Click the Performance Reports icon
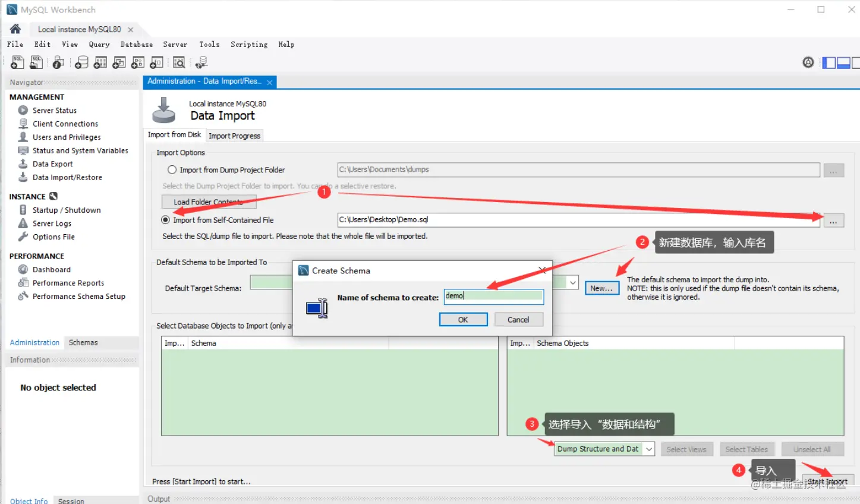 click(23, 283)
